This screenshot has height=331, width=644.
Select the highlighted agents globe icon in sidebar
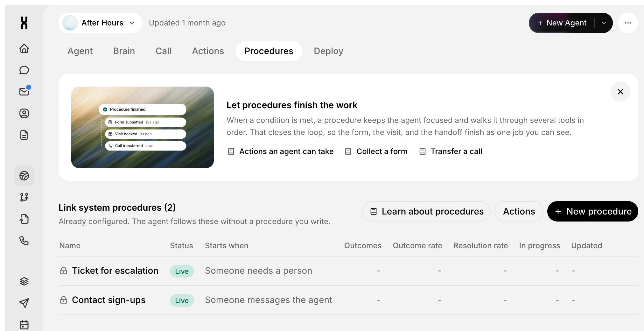pyautogui.click(x=24, y=176)
